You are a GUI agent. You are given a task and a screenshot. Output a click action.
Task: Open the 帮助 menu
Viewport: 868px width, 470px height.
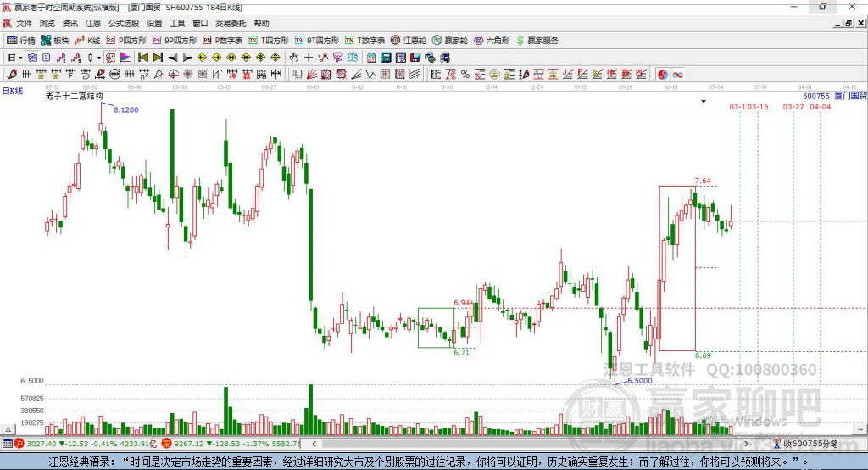coord(261,23)
